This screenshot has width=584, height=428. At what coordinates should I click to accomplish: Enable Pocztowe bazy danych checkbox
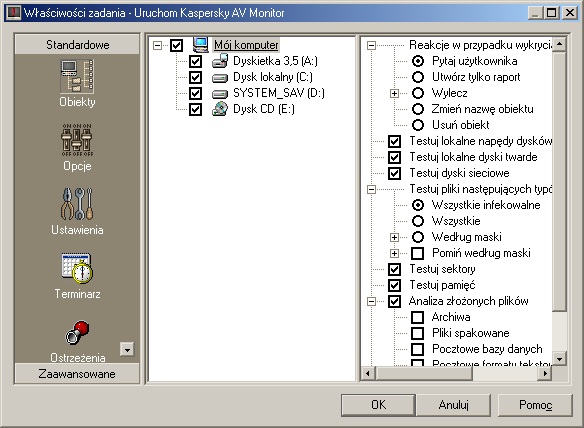coord(418,349)
